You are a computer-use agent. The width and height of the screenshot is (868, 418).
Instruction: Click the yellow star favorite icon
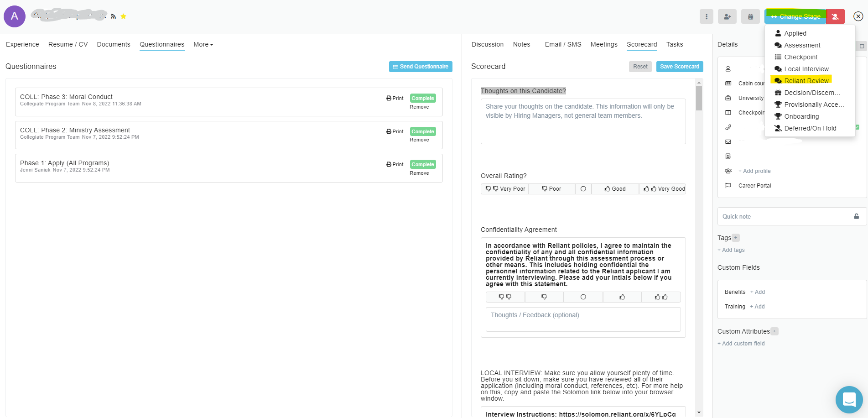(x=123, y=16)
